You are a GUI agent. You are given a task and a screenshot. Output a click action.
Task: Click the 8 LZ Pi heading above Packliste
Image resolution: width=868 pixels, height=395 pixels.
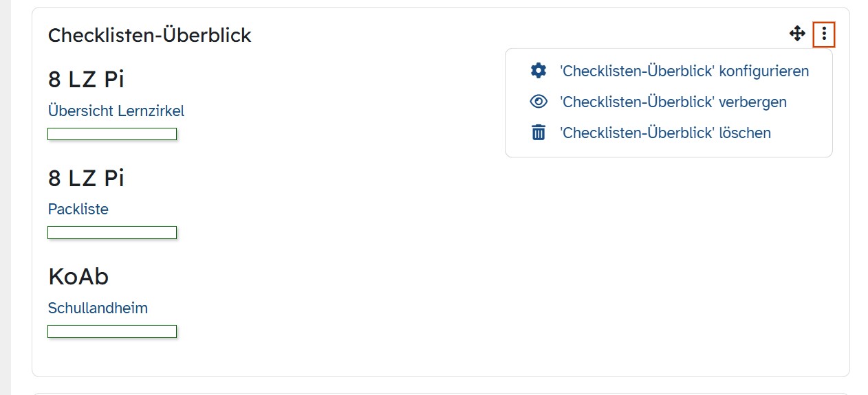click(x=86, y=179)
